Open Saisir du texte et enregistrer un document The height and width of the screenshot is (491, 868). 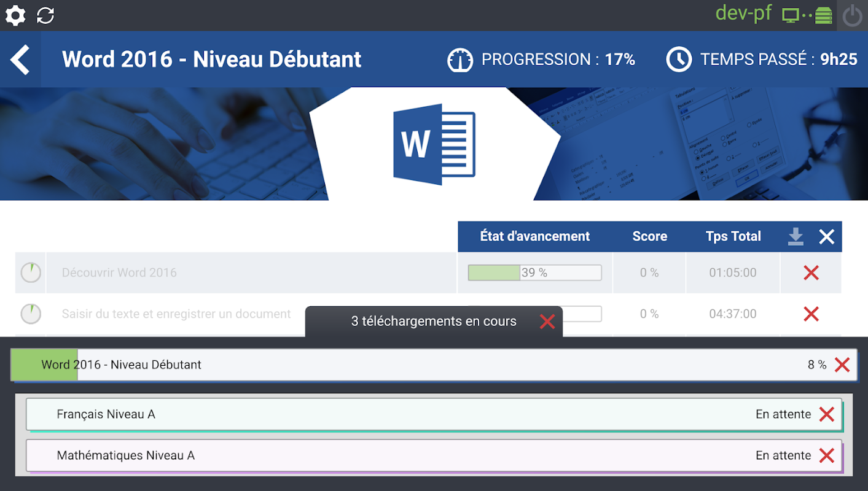pos(176,314)
